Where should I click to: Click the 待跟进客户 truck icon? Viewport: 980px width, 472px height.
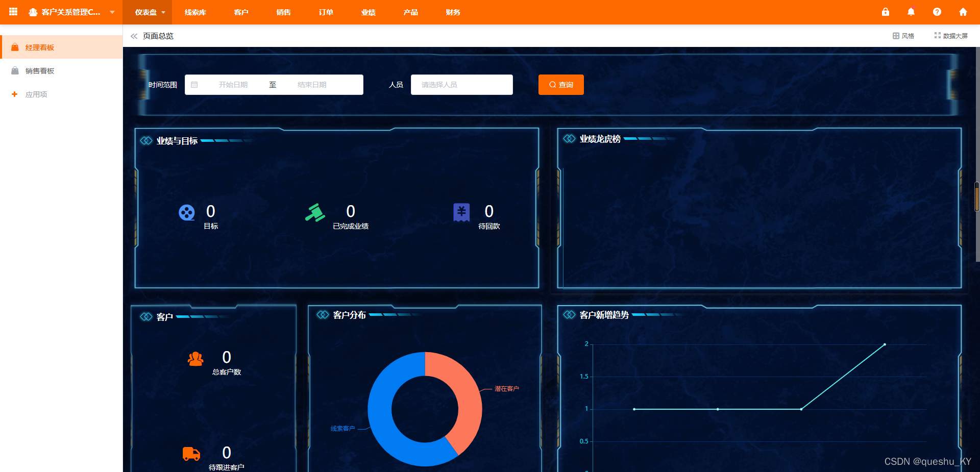tap(191, 454)
